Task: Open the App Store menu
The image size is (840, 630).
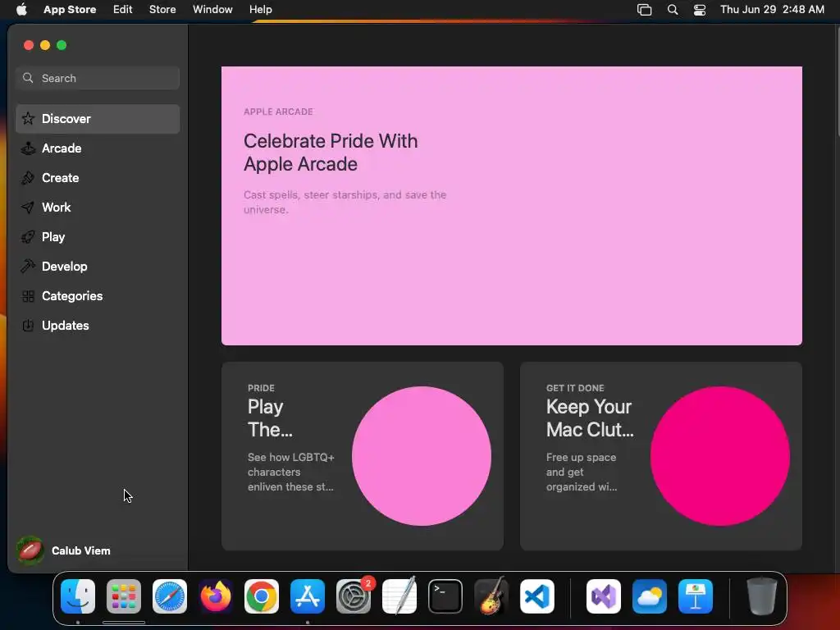Action: (70, 10)
